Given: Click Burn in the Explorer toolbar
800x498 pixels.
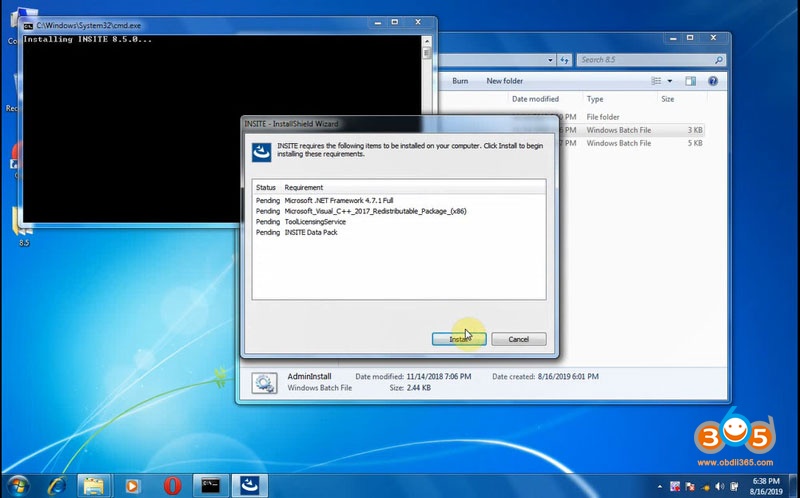Looking at the screenshot, I should (x=460, y=81).
